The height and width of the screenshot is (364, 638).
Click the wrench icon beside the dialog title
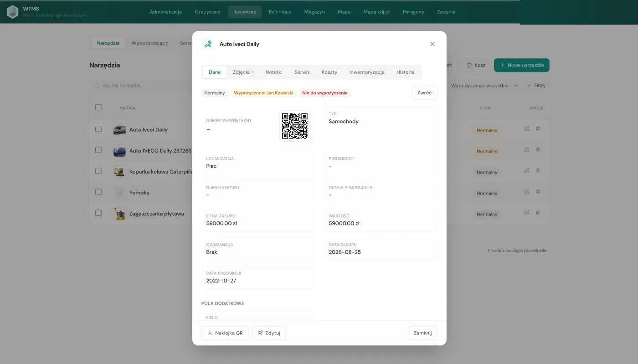coord(208,44)
